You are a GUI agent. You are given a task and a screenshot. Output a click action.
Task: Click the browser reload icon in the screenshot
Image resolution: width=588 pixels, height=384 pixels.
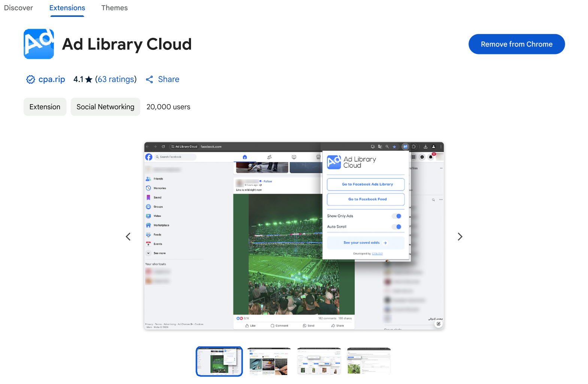point(163,146)
